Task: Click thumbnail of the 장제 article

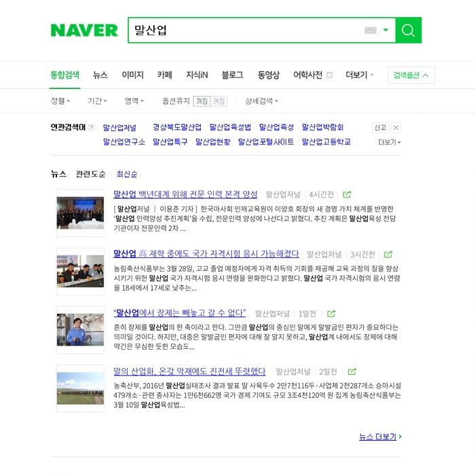Action: pyautogui.click(x=80, y=330)
